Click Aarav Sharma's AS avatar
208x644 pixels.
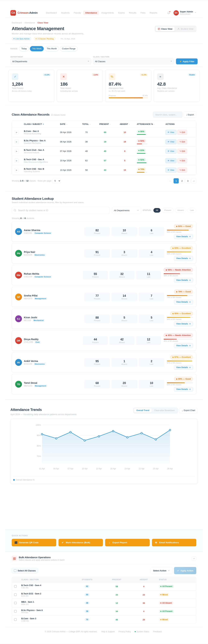19,231
